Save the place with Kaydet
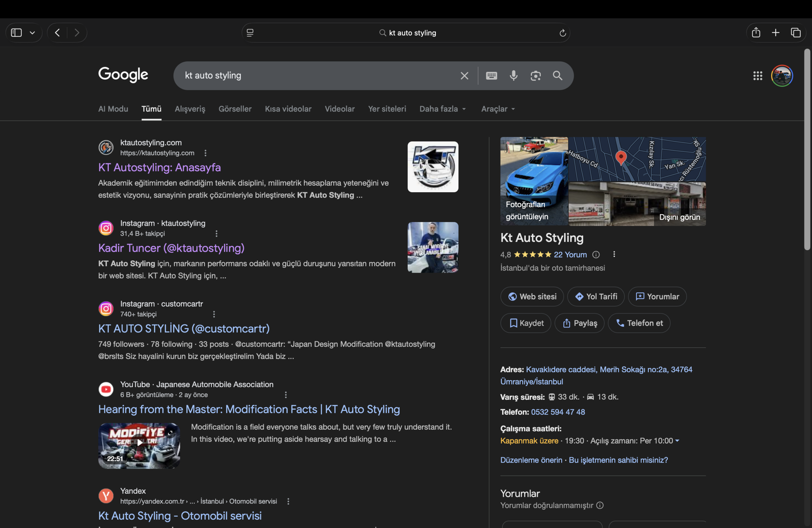812x528 pixels. coord(526,323)
